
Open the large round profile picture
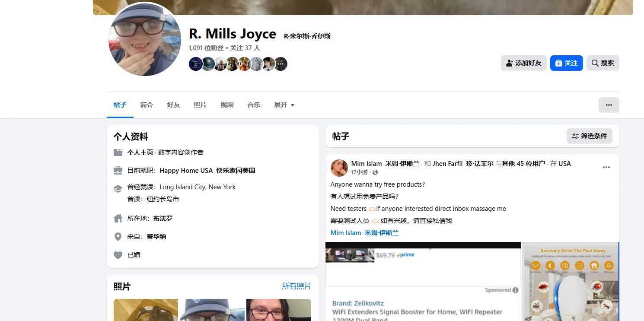coord(144,39)
